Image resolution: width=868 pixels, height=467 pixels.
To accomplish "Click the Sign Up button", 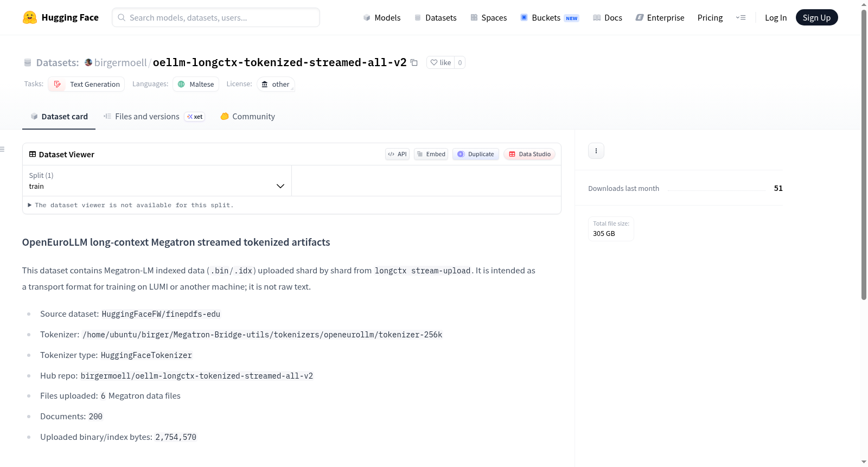I will pyautogui.click(x=817, y=17).
